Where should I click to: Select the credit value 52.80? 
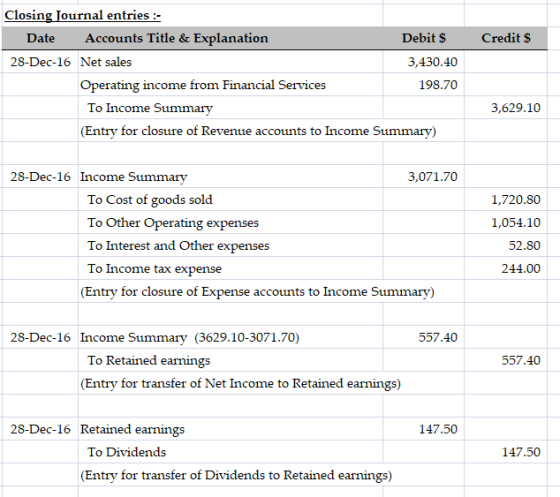tap(524, 246)
